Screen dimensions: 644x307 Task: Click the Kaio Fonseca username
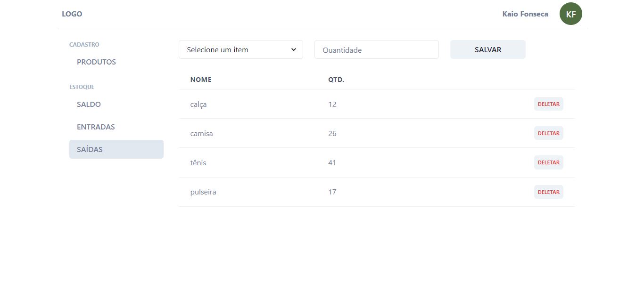(525, 14)
